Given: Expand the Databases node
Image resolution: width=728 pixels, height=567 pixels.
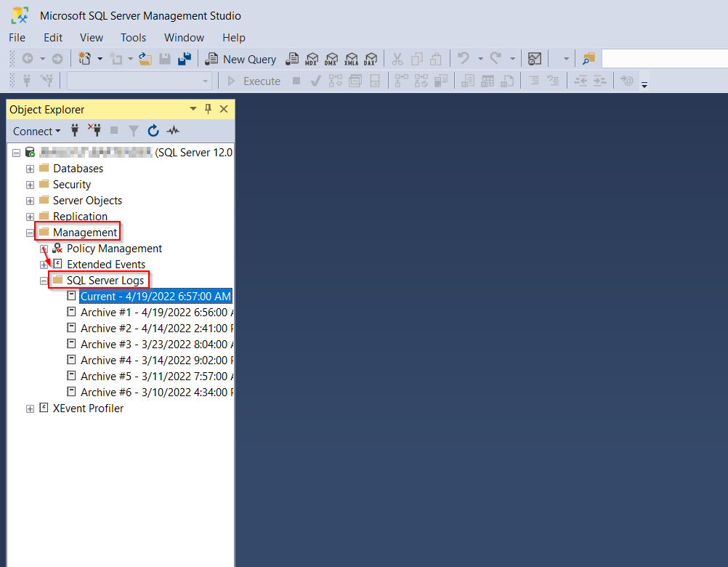Looking at the screenshot, I should (x=31, y=169).
